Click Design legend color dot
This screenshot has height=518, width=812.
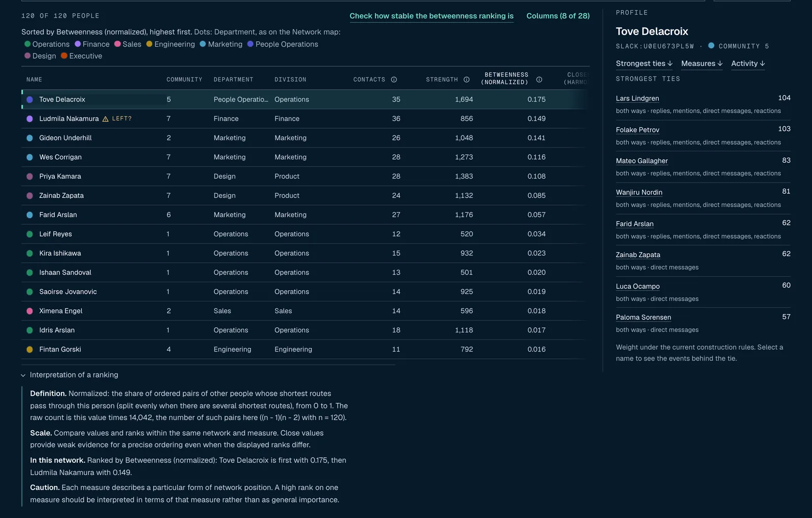27,56
